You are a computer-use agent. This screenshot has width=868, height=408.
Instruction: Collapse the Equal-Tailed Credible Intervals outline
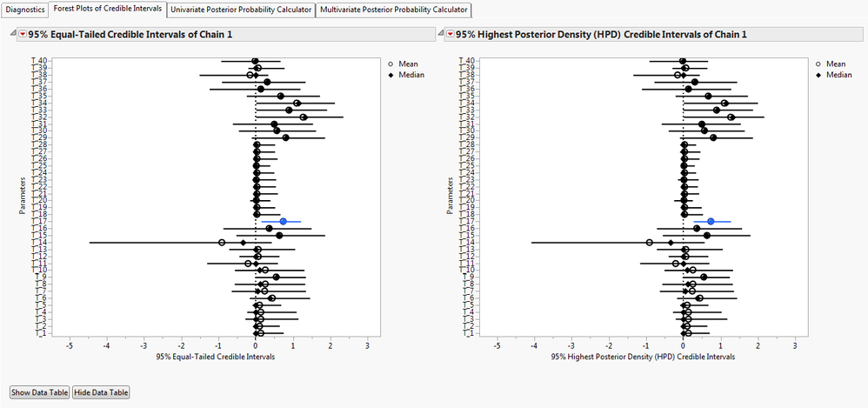point(13,34)
